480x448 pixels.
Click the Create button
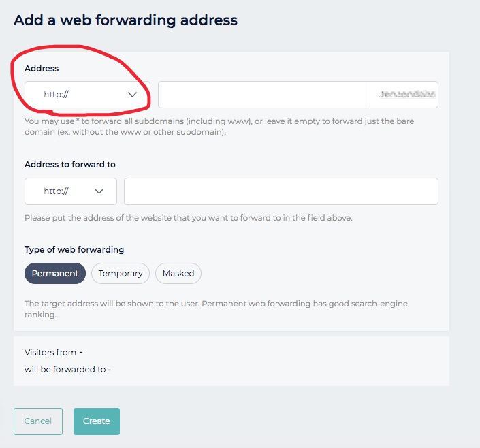click(x=97, y=421)
